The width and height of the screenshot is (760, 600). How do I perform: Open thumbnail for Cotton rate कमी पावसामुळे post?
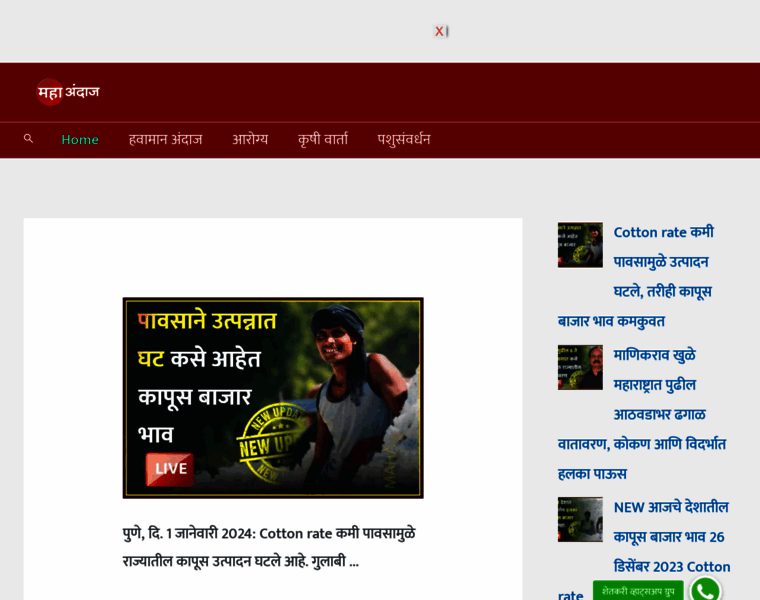tap(580, 245)
